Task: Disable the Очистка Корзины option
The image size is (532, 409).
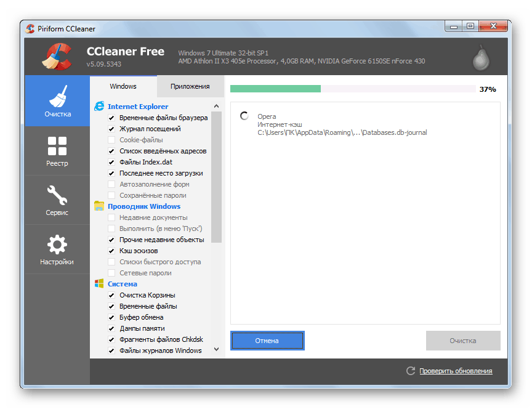Action: (x=112, y=295)
